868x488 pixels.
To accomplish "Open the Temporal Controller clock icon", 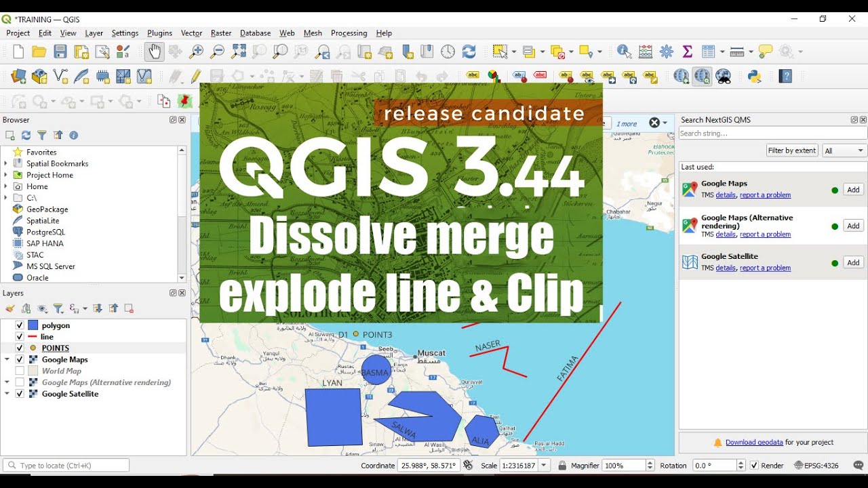I will (x=448, y=52).
